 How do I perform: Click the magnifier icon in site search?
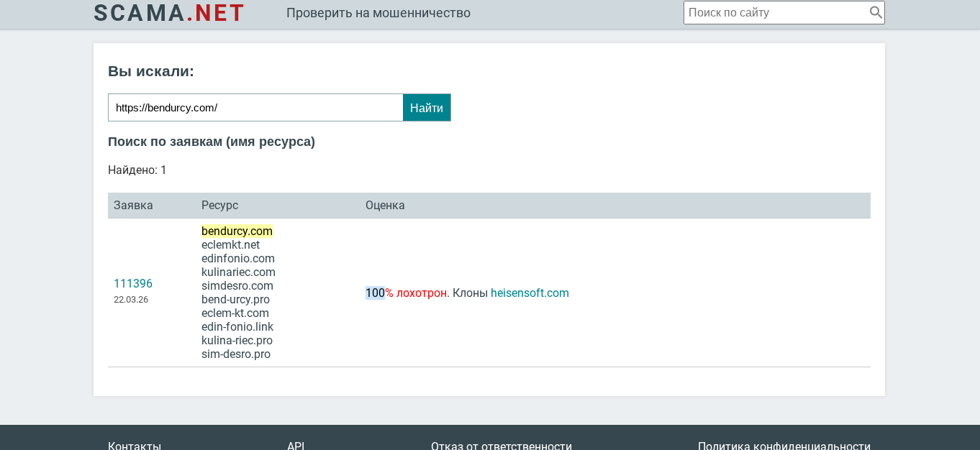(875, 12)
